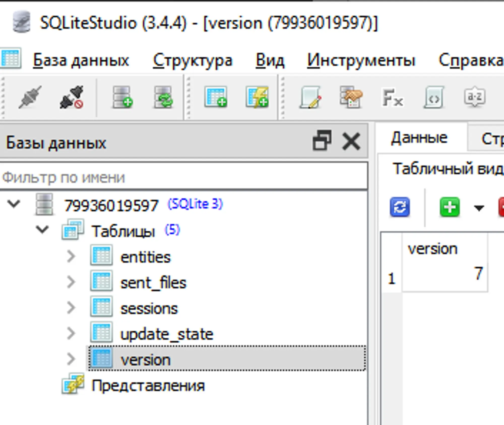This screenshot has height=425, width=504.
Task: Click the blue refresh table data icon
Action: [x=400, y=207]
